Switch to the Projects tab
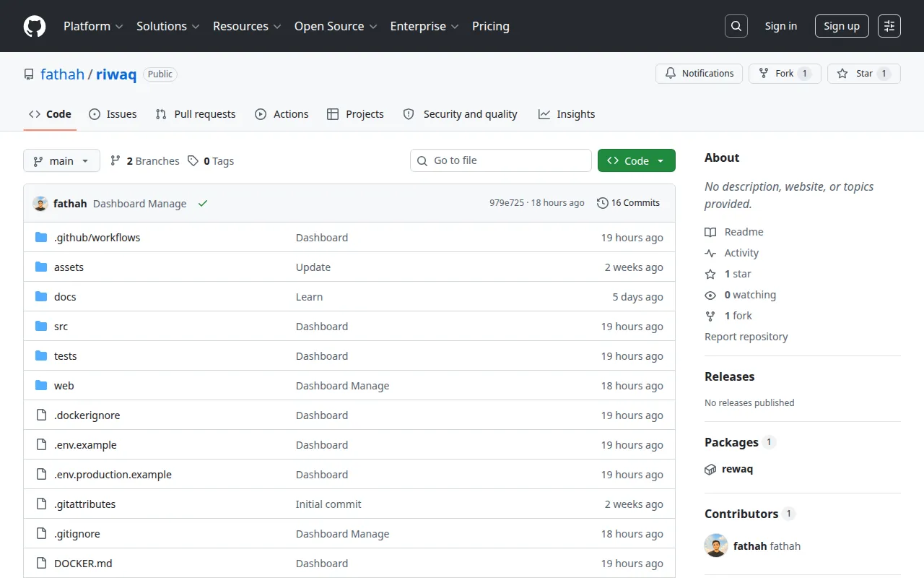The width and height of the screenshot is (924, 578). (x=355, y=114)
